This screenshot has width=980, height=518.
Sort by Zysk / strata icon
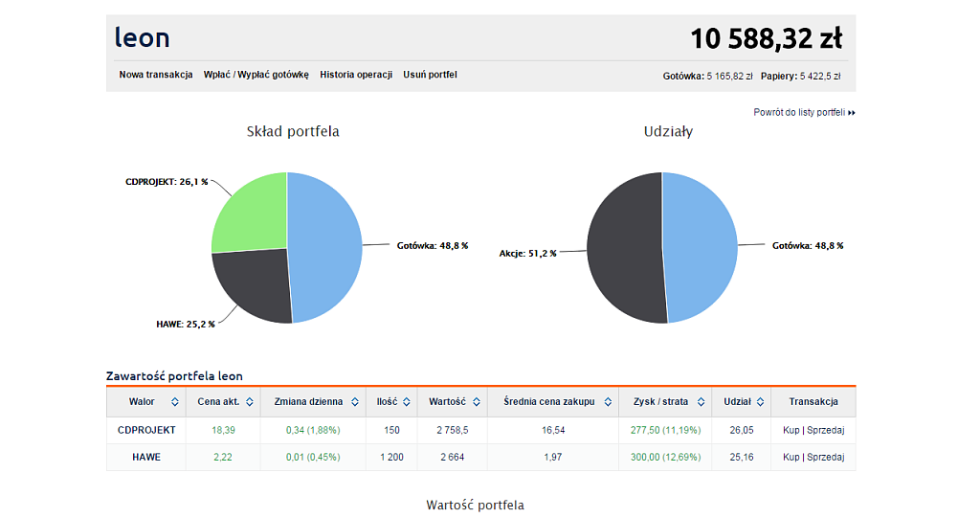click(x=701, y=402)
